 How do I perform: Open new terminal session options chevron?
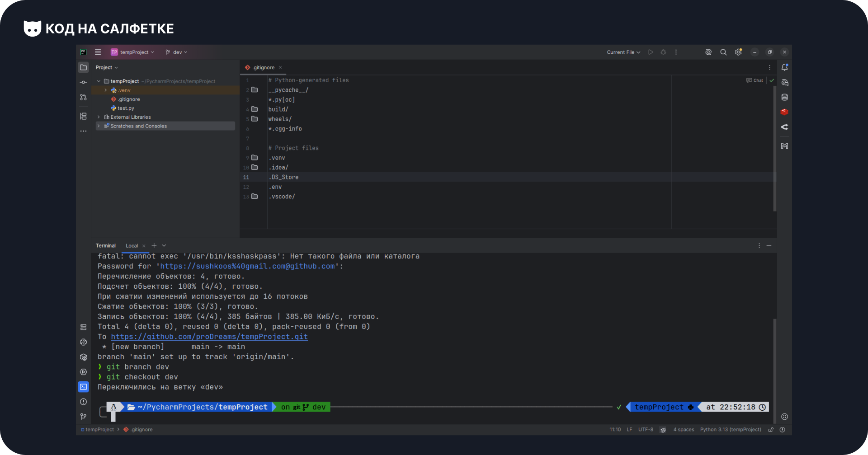[164, 245]
